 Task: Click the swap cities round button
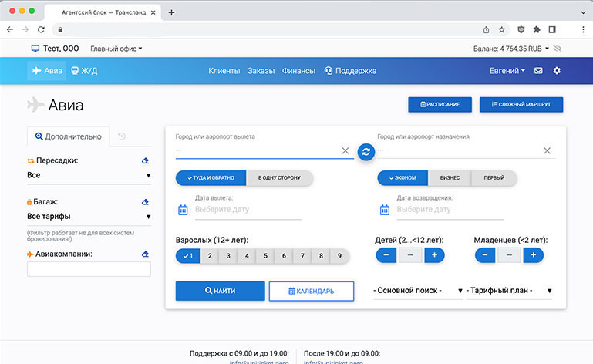click(x=366, y=151)
